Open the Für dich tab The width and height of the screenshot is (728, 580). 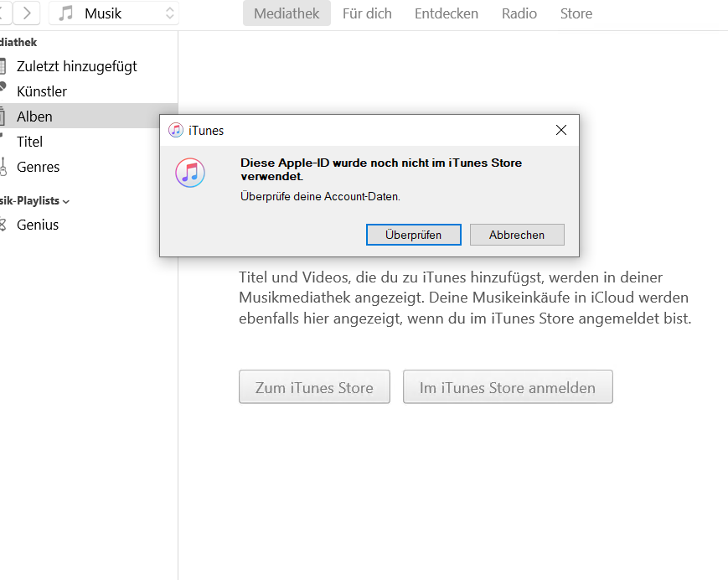point(367,13)
